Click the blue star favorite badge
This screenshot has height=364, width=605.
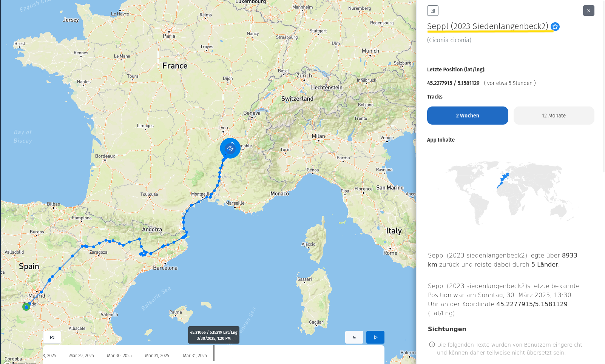tap(555, 26)
